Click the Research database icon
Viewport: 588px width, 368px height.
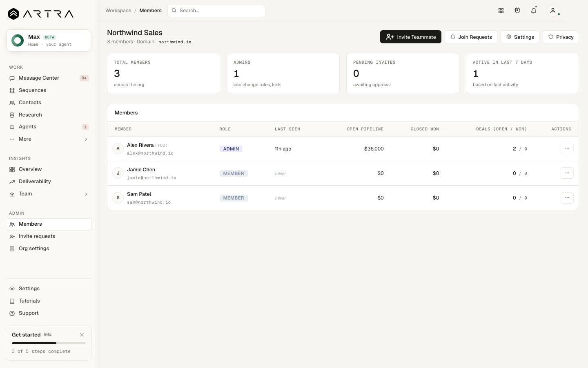pos(12,115)
